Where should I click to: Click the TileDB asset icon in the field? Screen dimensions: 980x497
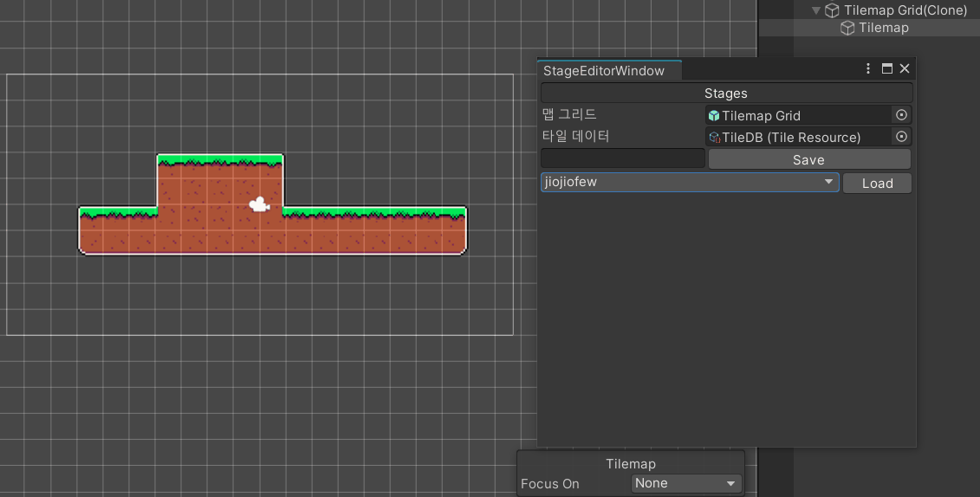pos(714,138)
